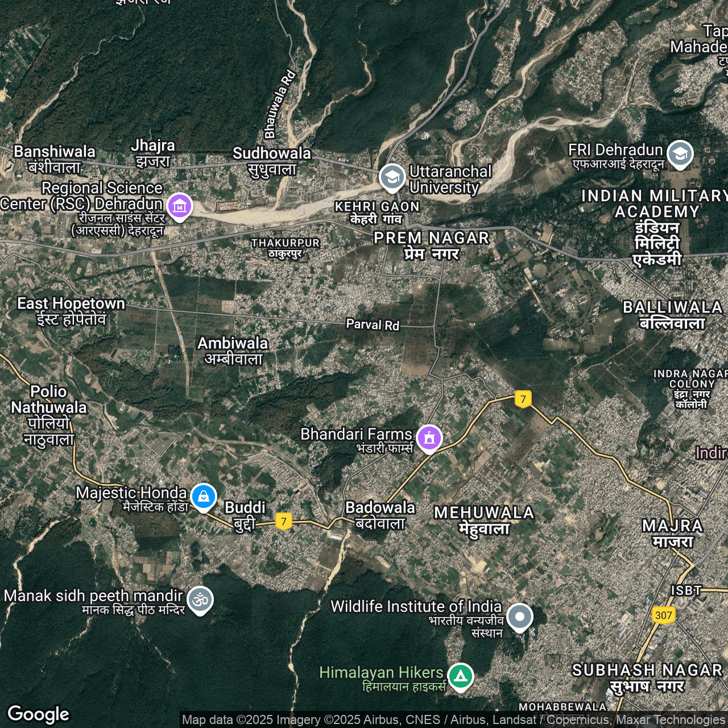This screenshot has width=728, height=728.
Task: Select the Himalayan Hikers green marker
Action: coord(460,676)
